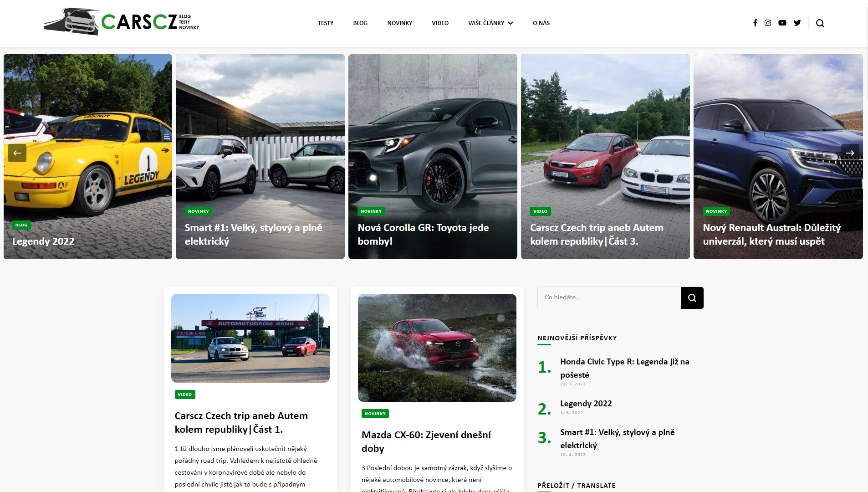The height and width of the screenshot is (492, 868).
Task: Submit sidebar search with black magnifier button
Action: click(x=692, y=298)
